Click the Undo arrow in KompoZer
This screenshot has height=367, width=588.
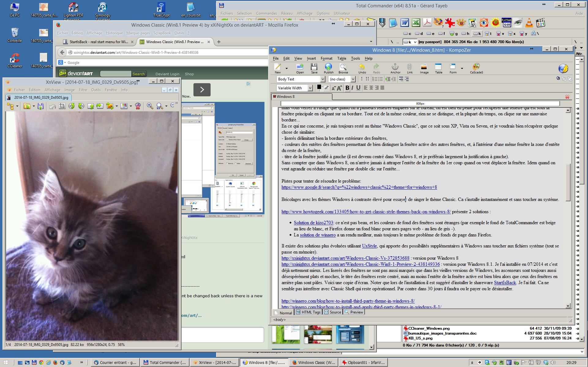[x=362, y=68]
